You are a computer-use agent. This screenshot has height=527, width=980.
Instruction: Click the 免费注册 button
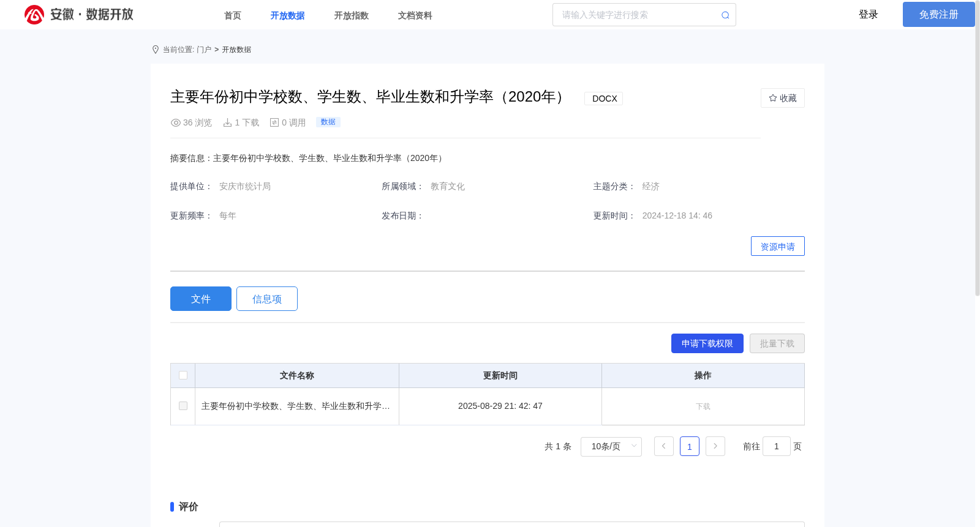point(939,15)
